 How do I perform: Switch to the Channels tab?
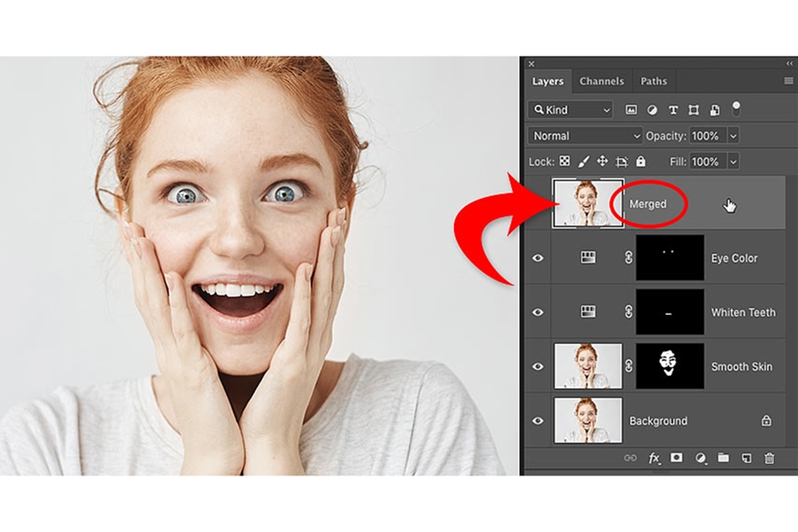(x=603, y=81)
